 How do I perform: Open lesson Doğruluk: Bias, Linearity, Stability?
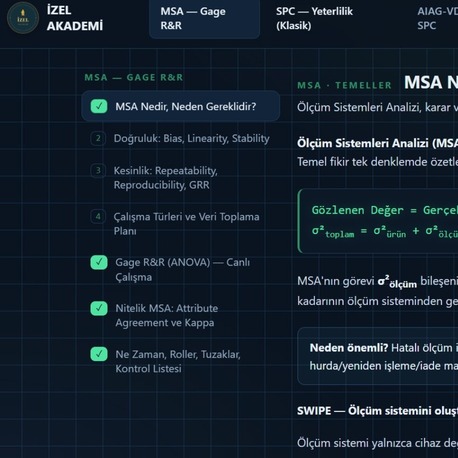[192, 138]
